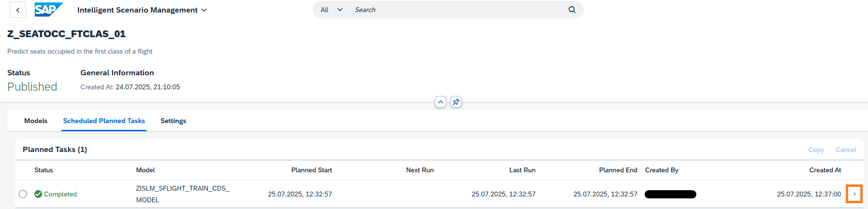Click the green Completed status icon
868x209 pixels.
click(x=38, y=194)
